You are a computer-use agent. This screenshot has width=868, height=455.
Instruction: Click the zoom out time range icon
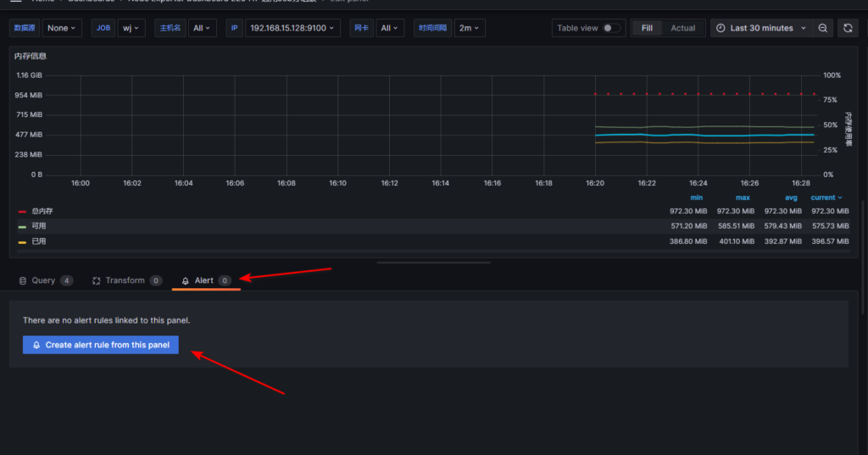(x=823, y=28)
